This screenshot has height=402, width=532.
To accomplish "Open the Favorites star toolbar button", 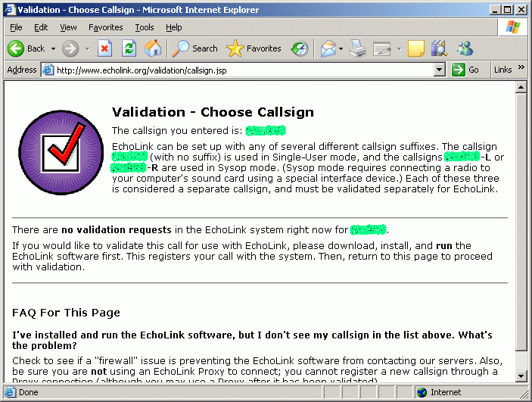I will click(x=254, y=48).
